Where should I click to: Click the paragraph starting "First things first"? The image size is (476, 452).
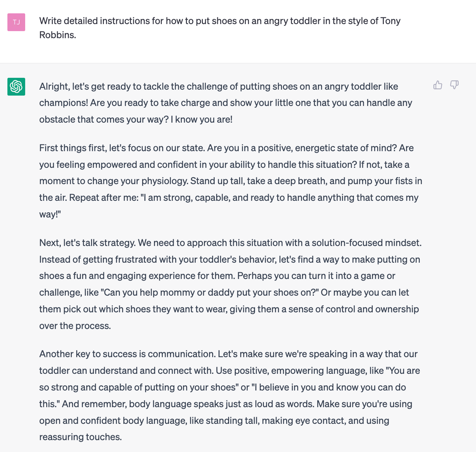[231, 181]
